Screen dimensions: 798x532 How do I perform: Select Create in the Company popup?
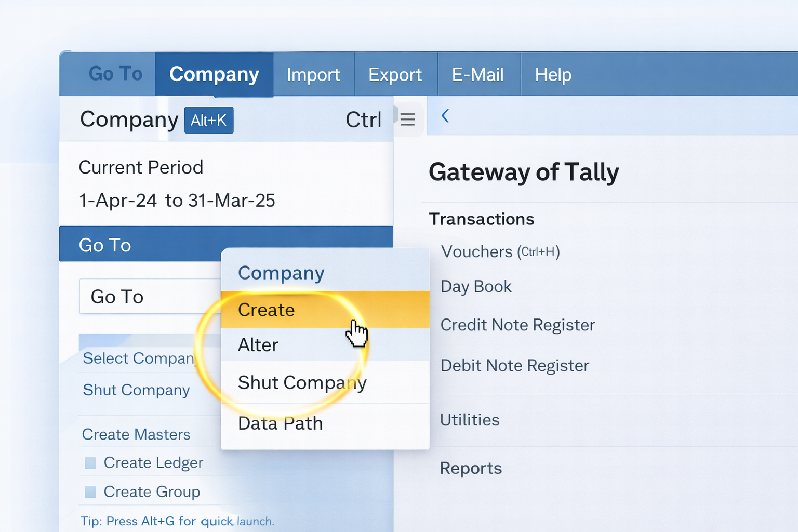pyautogui.click(x=267, y=310)
